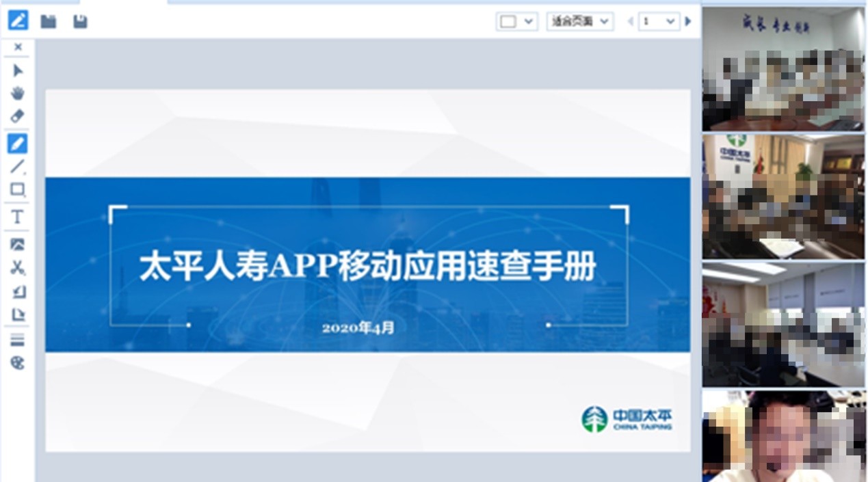The height and width of the screenshot is (482, 868).
Task: Choose the eraser tool
Action: (x=18, y=116)
